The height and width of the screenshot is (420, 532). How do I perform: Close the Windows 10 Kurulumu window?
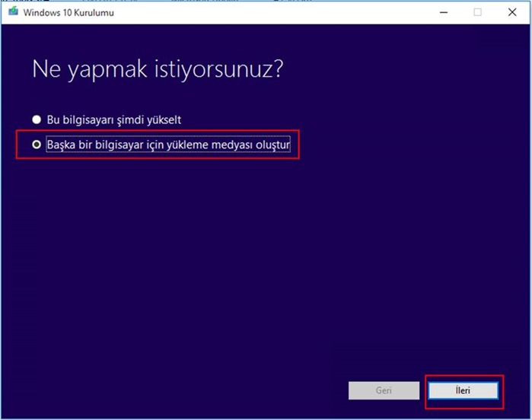tap(512, 12)
